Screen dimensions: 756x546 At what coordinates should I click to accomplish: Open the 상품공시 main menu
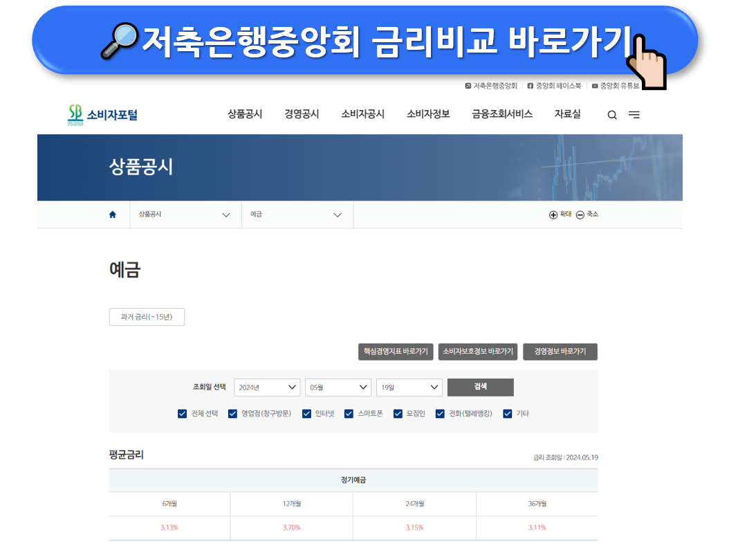pos(245,113)
